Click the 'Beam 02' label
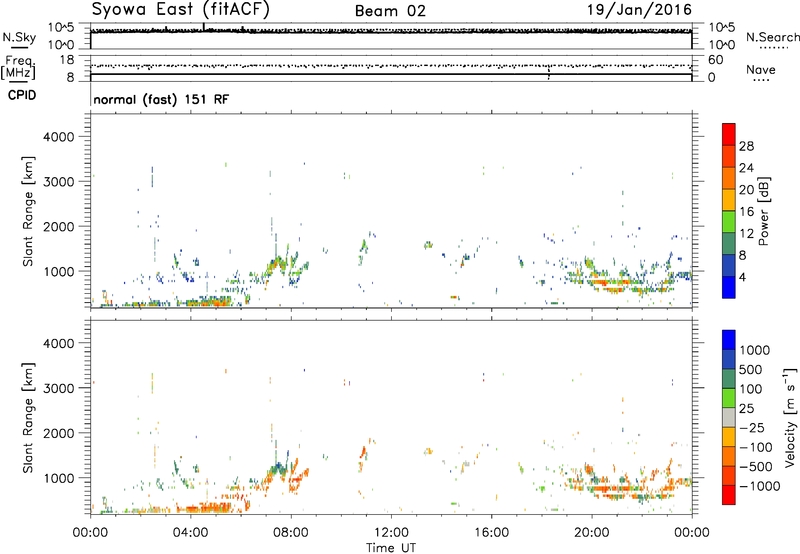Screen dimensions: 800x554 pyautogui.click(x=390, y=11)
